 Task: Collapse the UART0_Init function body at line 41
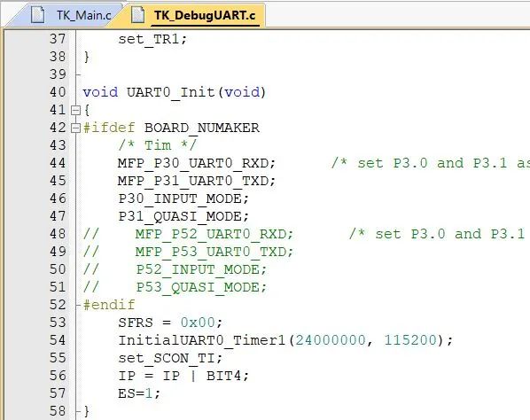(75, 110)
